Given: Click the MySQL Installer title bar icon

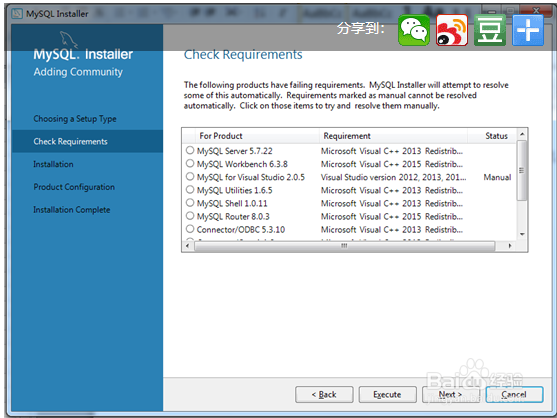Looking at the screenshot, I should point(17,13).
